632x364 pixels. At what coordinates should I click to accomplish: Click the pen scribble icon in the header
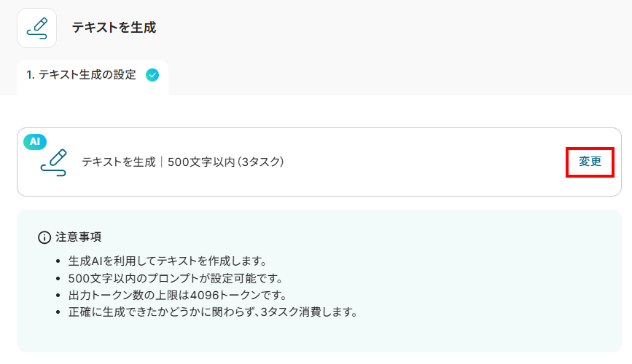[x=36, y=28]
